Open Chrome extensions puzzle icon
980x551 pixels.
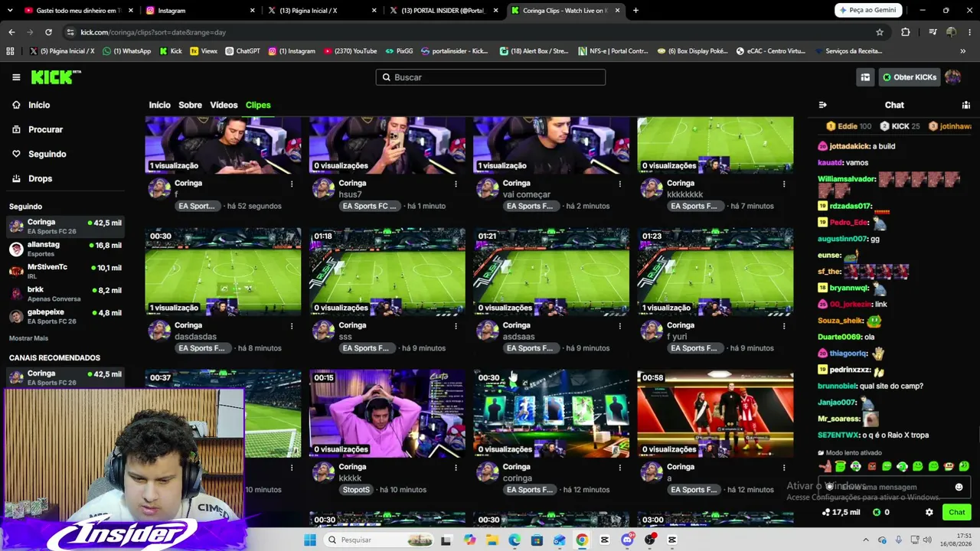906,32
